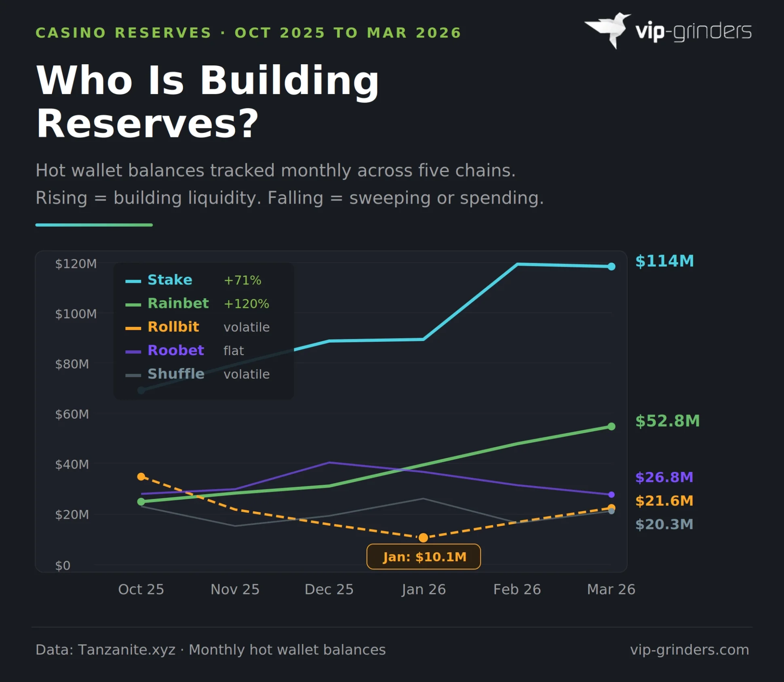Viewport: 784px width, 682px height.
Task: Click the 'flat' label beside Roobet
Action: (x=234, y=351)
